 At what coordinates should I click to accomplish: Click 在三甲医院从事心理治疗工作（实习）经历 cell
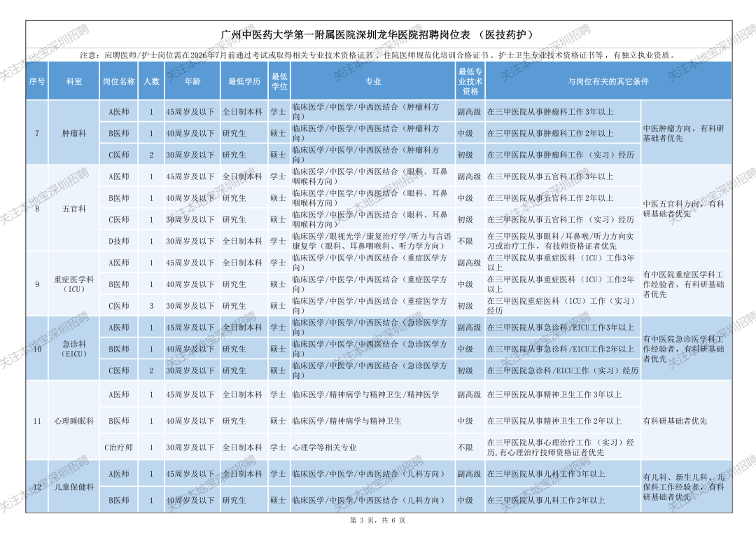coord(563,447)
